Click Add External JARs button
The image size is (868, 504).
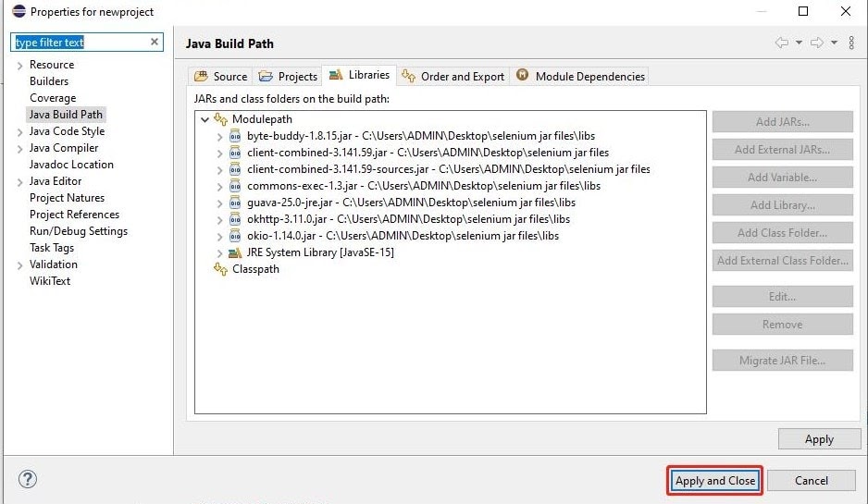pos(782,150)
